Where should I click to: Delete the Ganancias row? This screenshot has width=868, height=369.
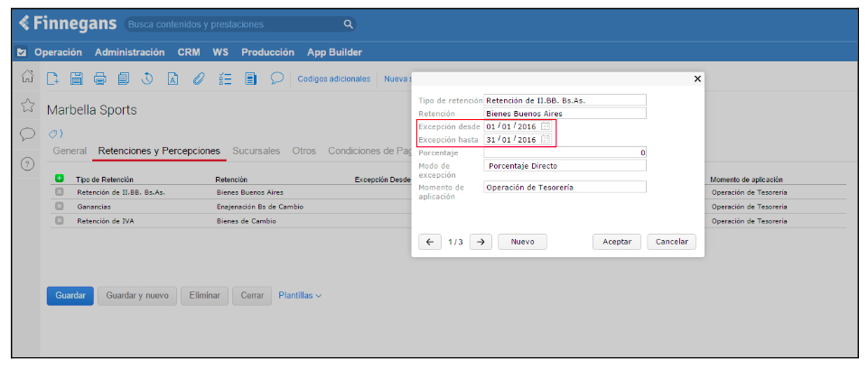coord(59,207)
